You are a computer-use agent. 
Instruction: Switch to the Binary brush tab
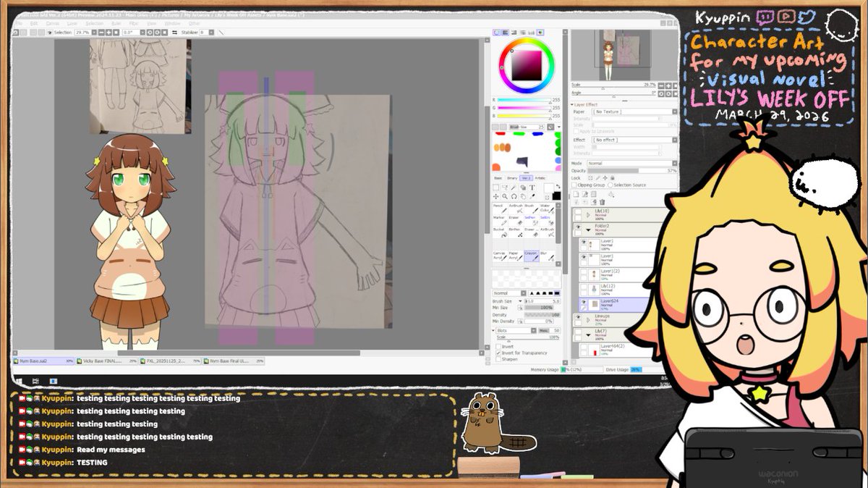[x=512, y=178]
